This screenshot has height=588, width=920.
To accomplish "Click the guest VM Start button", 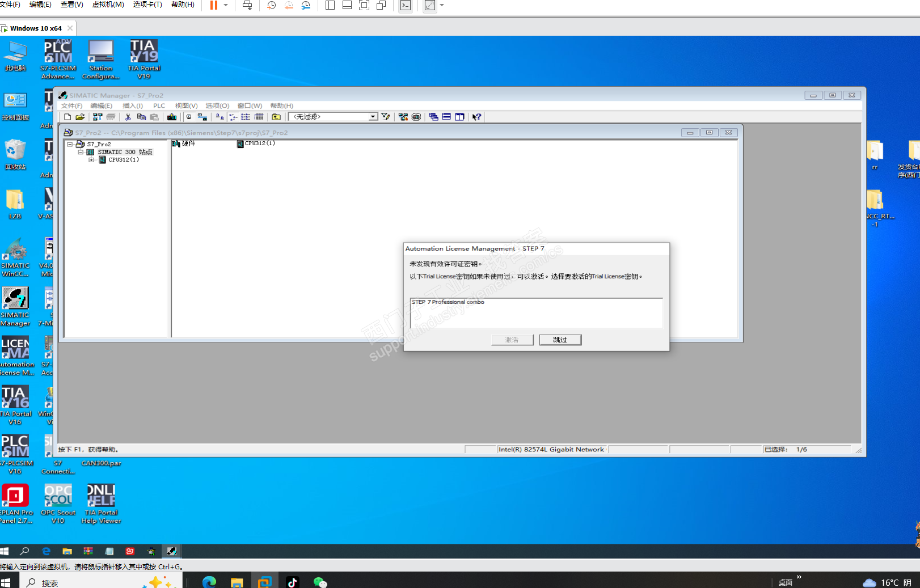I will pyautogui.click(x=5, y=551).
